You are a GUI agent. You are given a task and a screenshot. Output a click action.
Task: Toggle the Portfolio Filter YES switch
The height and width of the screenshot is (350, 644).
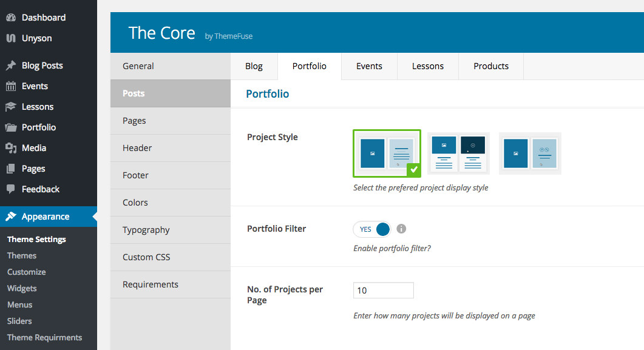pos(372,229)
